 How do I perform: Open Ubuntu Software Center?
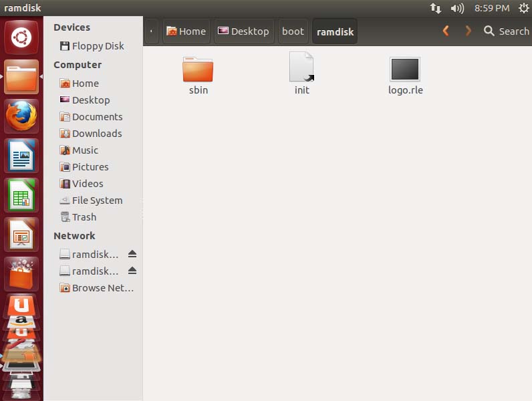pos(21,274)
